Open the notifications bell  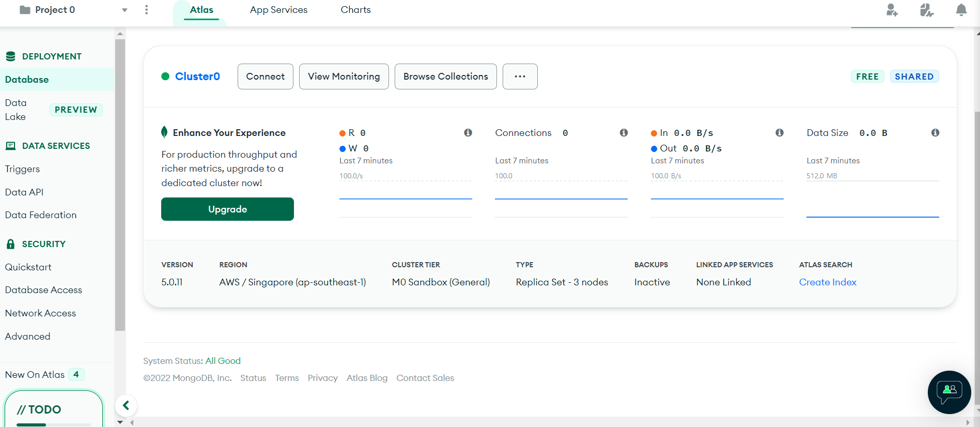[x=961, y=10]
